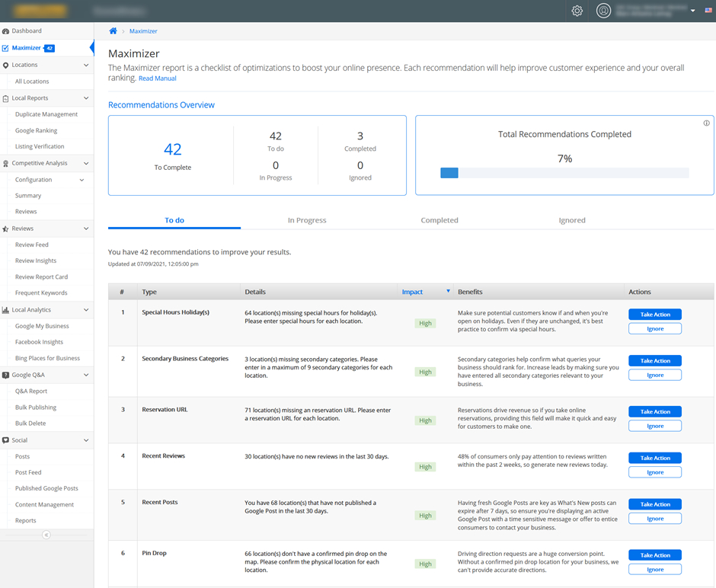Viewport: 716px width, 588px height.
Task: Open Google Ranking in sidebar
Action: tap(36, 130)
